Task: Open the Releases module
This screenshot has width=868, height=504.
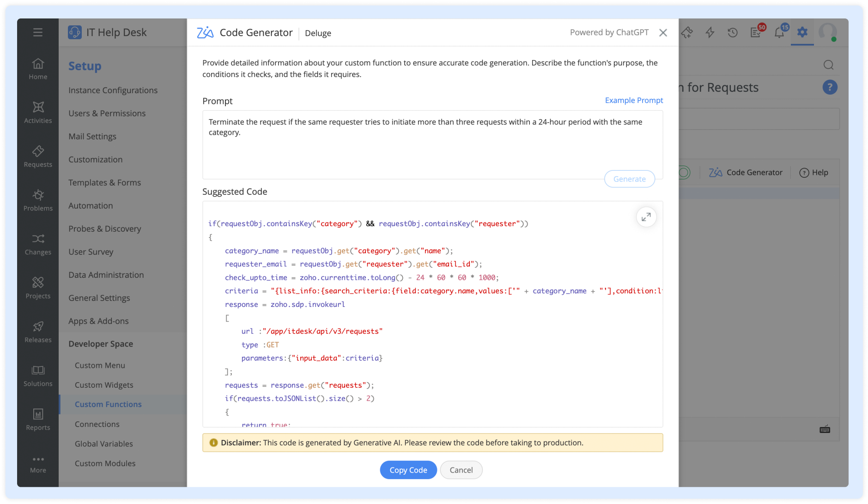Action: point(38,331)
